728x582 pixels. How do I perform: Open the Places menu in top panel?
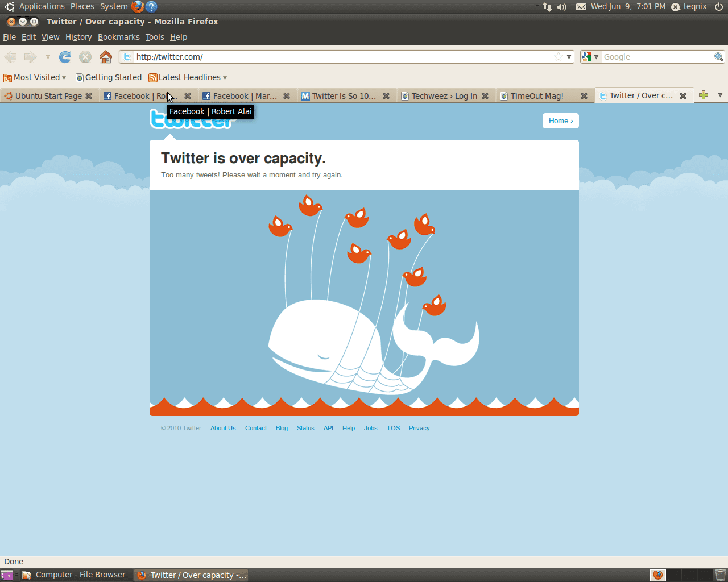coord(82,6)
